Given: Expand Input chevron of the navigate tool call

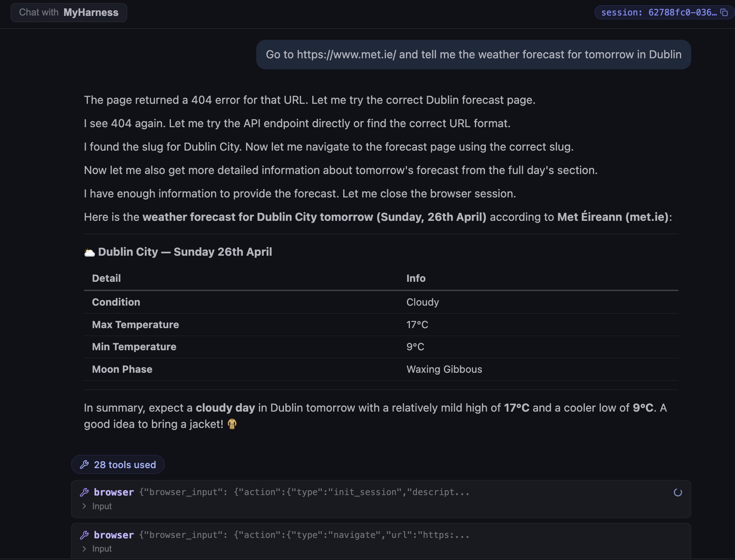Looking at the screenshot, I should [84, 549].
